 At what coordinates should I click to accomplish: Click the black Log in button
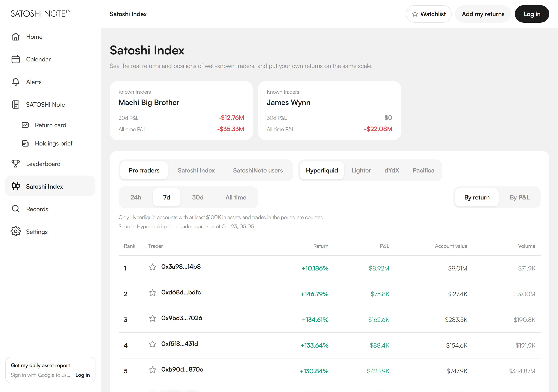(532, 14)
